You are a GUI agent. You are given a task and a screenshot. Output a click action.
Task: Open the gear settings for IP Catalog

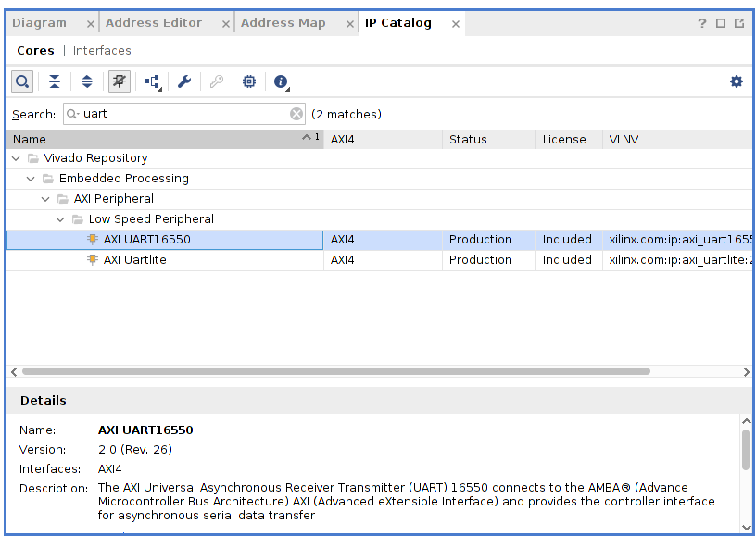pos(737,81)
